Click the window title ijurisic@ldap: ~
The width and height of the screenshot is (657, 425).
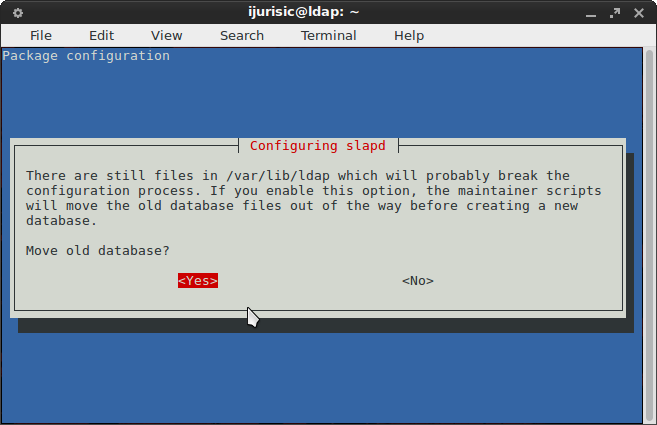click(304, 12)
